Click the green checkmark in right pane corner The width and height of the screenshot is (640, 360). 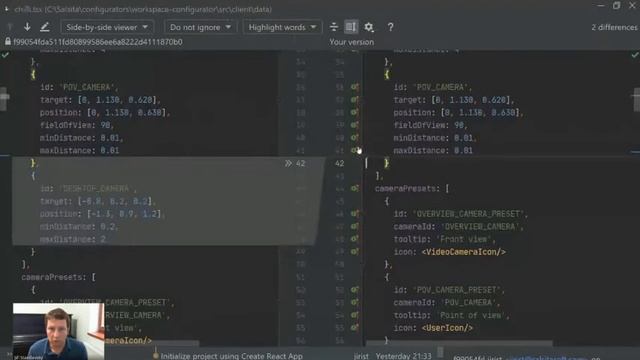tap(635, 54)
